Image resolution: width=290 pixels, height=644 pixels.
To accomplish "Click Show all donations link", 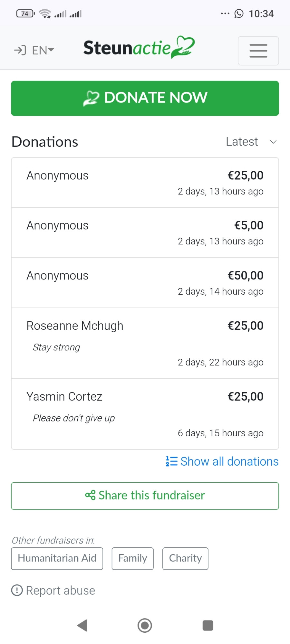I will [222, 461].
